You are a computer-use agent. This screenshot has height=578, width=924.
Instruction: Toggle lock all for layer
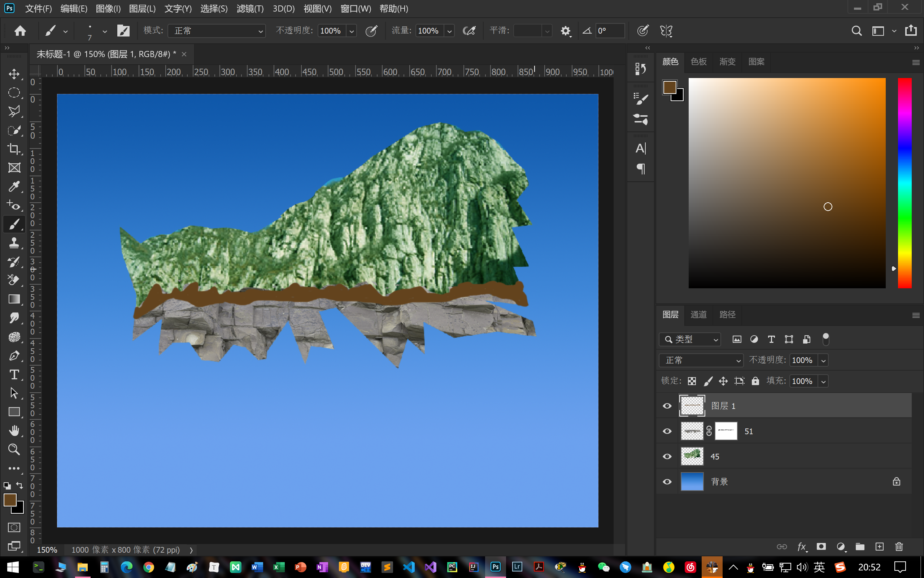(755, 381)
